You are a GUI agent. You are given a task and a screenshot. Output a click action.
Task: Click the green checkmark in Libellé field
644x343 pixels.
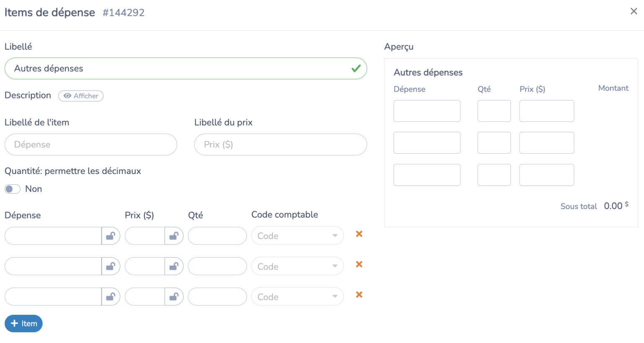click(x=356, y=68)
